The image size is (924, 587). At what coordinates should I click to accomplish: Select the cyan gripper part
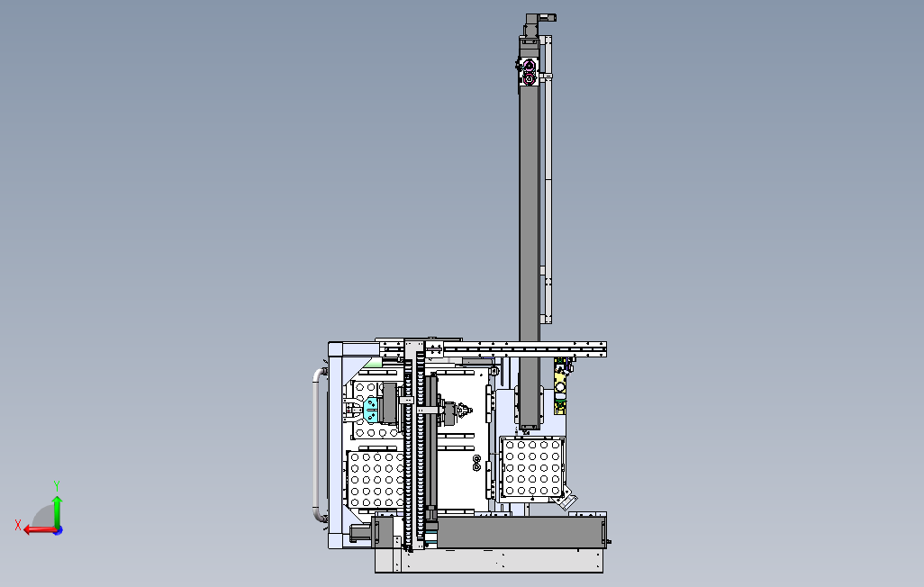click(370, 411)
